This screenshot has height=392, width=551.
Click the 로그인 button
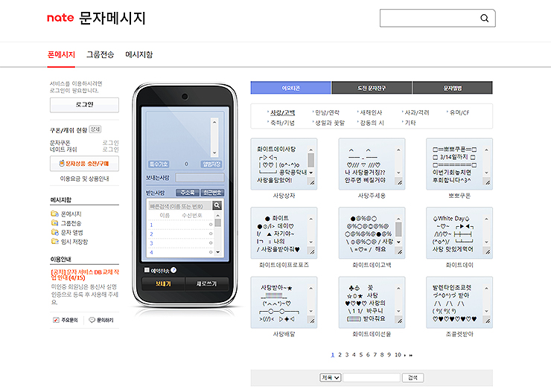pos(84,105)
